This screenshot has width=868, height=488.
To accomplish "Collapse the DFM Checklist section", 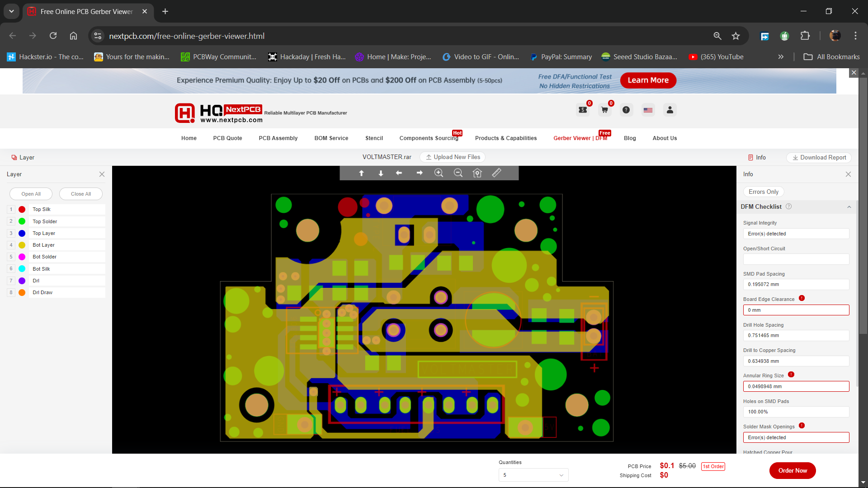I will [849, 207].
